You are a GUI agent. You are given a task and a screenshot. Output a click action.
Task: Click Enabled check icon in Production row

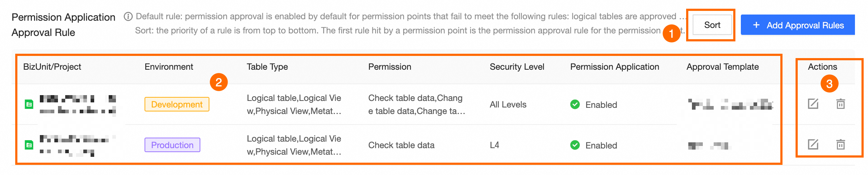[575, 145]
